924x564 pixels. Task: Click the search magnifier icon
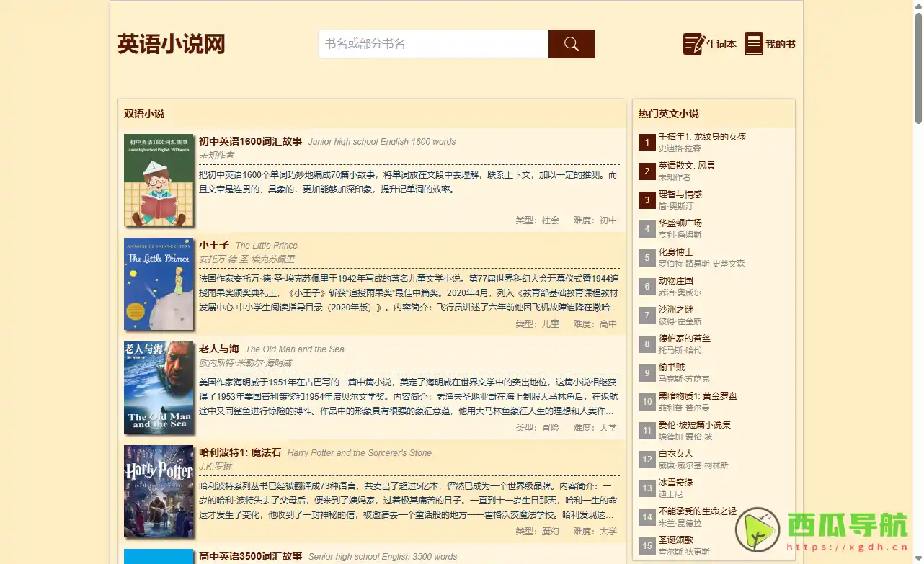click(570, 44)
